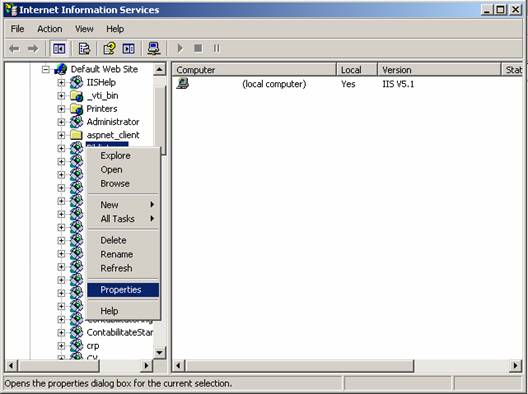Click the right pane horizontal scrollbar thumb
Image resolution: width=528 pixels, height=394 pixels.
[x=300, y=365]
